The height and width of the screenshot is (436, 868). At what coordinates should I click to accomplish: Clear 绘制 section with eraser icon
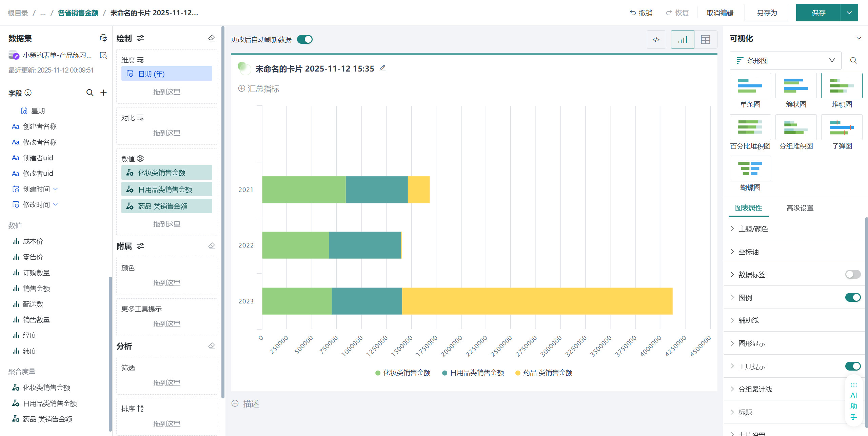(212, 38)
